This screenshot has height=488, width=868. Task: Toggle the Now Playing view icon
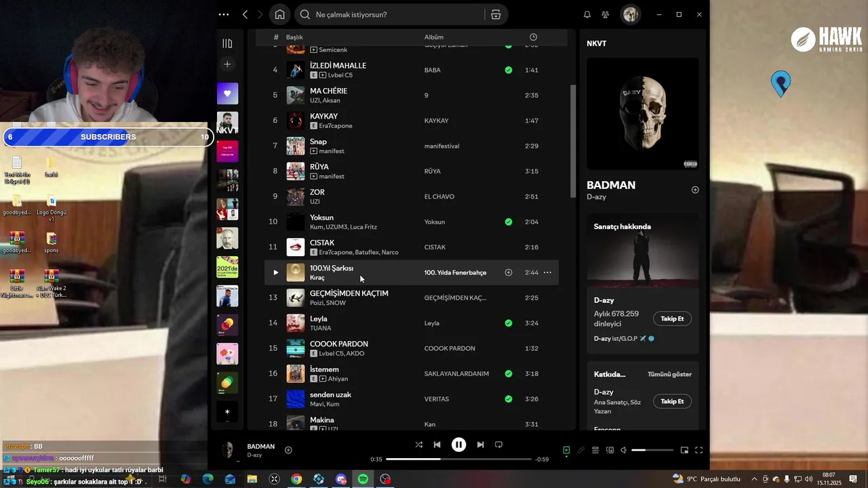click(x=566, y=450)
